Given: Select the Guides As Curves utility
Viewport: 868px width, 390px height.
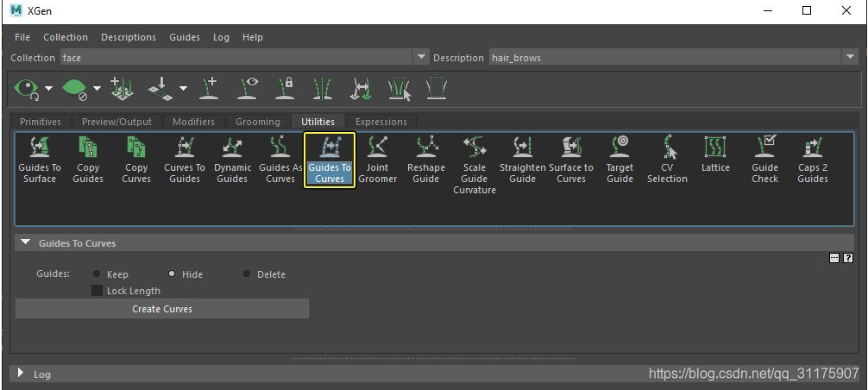Looking at the screenshot, I should point(280,160).
